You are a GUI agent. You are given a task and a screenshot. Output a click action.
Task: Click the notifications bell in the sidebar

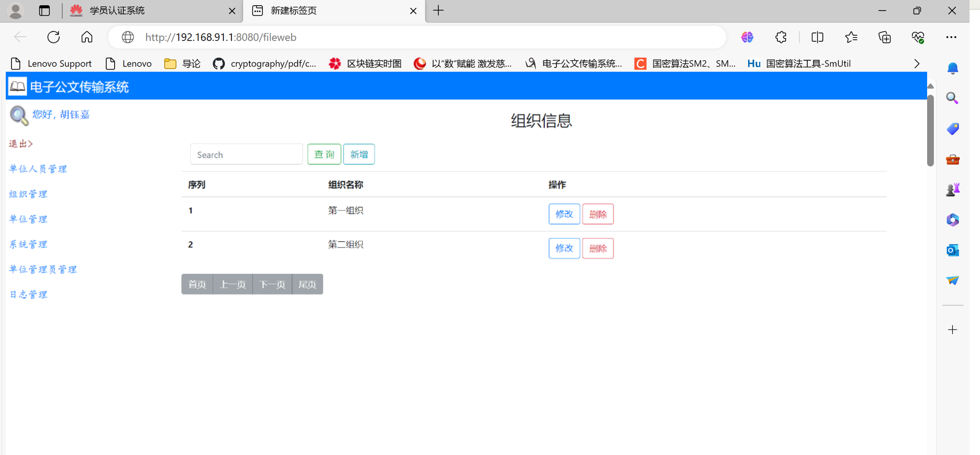pos(953,68)
